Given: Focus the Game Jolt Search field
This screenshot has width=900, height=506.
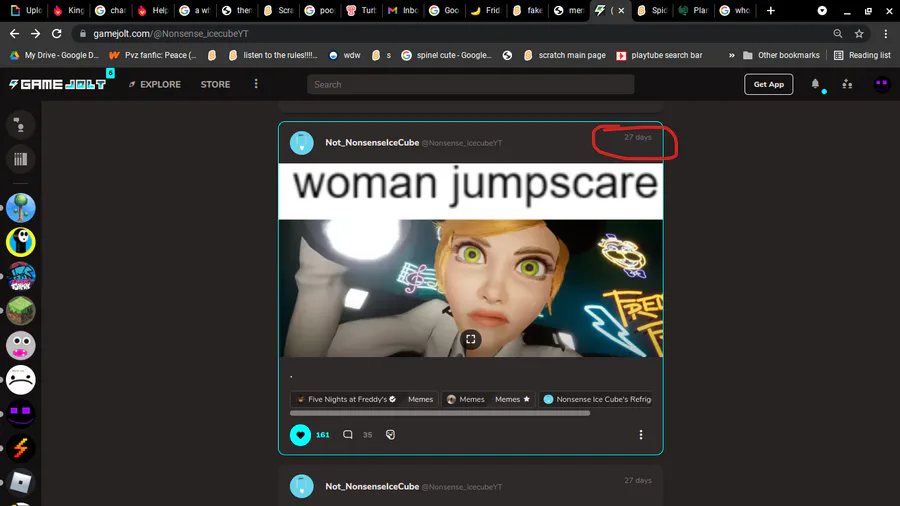Looking at the screenshot, I should [x=470, y=84].
